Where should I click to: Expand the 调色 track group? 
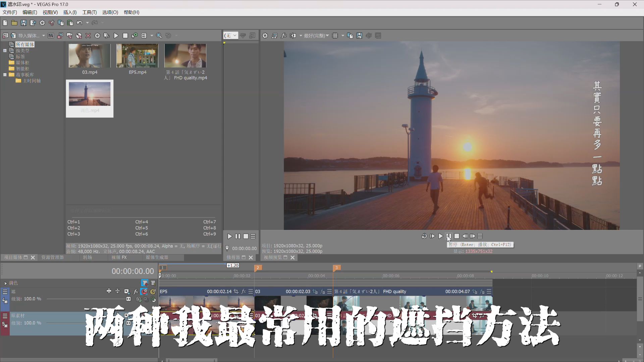click(x=5, y=283)
